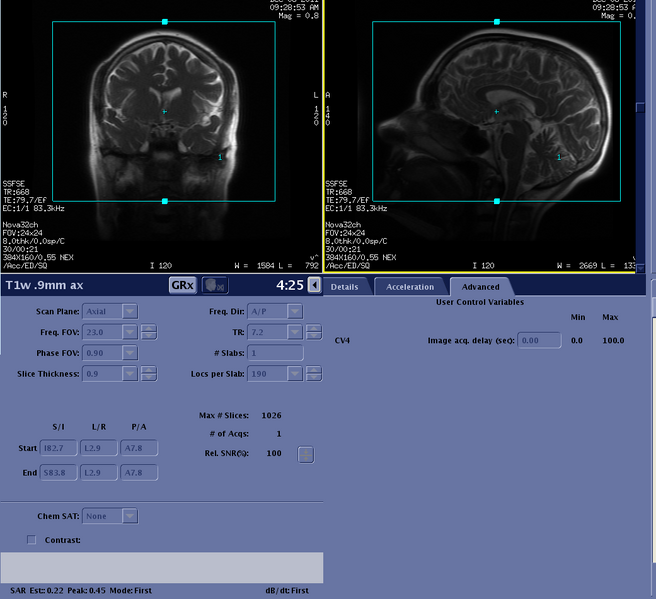The width and height of the screenshot is (656, 599).
Task: Click the End L/R field
Action: [99, 473]
